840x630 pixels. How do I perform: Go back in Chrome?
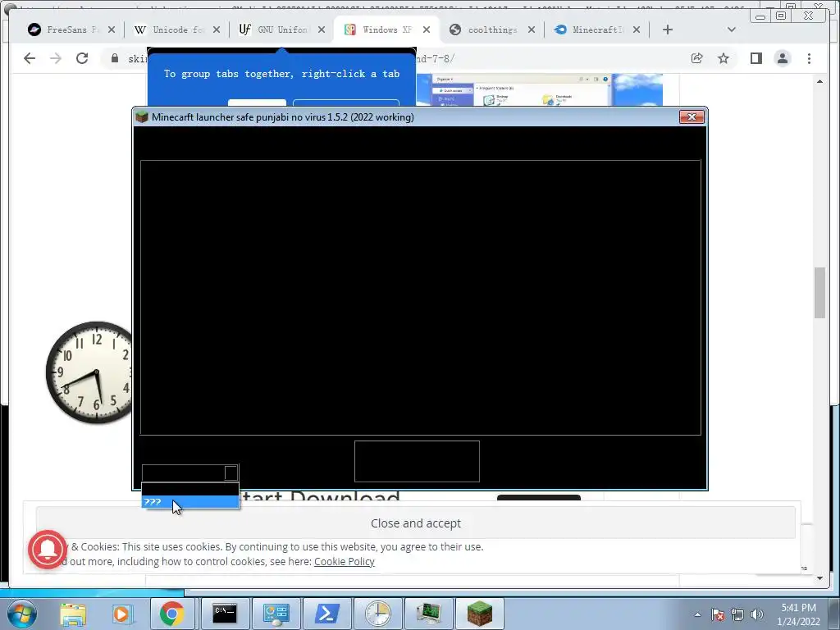click(30, 58)
